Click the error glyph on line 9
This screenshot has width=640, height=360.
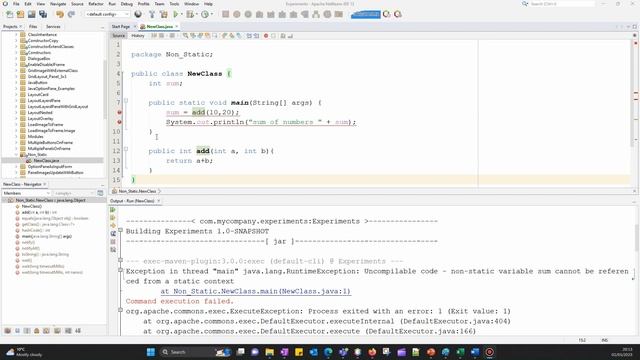pos(119,122)
